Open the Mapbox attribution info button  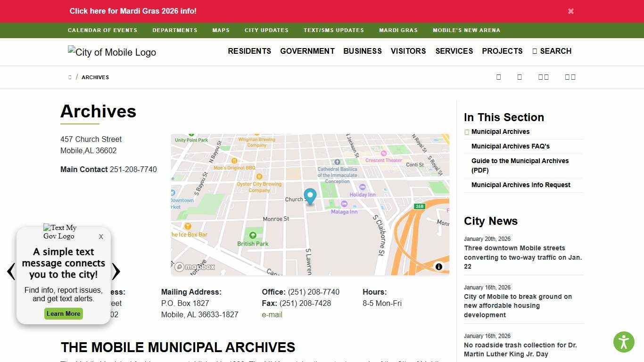(x=438, y=267)
